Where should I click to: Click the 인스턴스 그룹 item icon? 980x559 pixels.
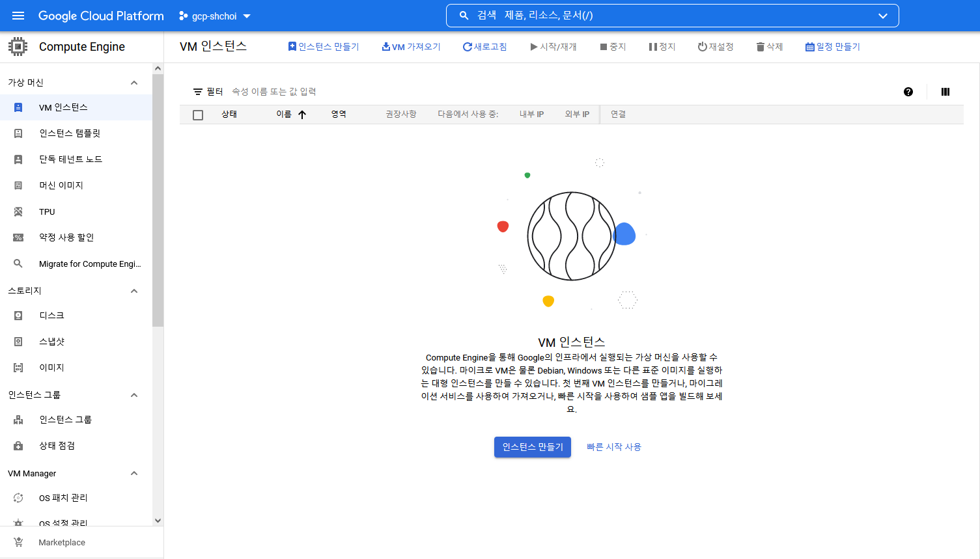[x=18, y=420]
